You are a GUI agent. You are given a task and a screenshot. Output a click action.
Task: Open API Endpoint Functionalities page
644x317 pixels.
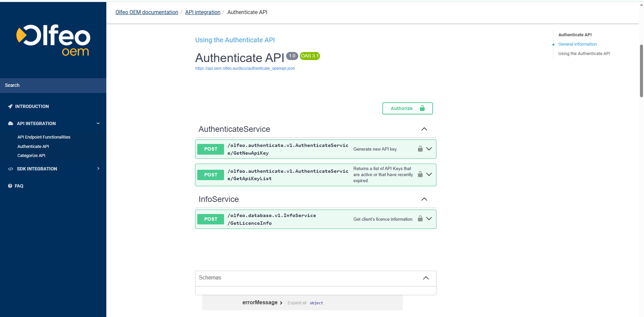pos(44,137)
